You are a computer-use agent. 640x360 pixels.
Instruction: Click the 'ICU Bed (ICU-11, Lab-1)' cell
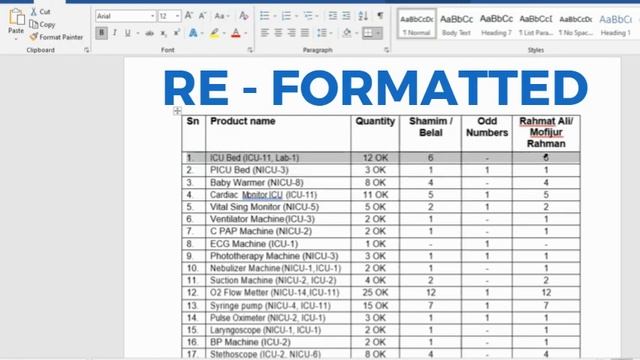tap(278, 158)
